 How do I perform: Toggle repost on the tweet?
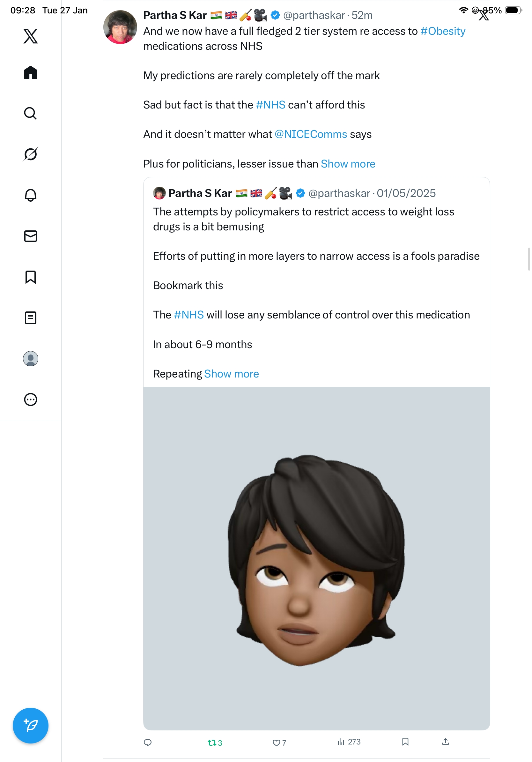click(215, 743)
